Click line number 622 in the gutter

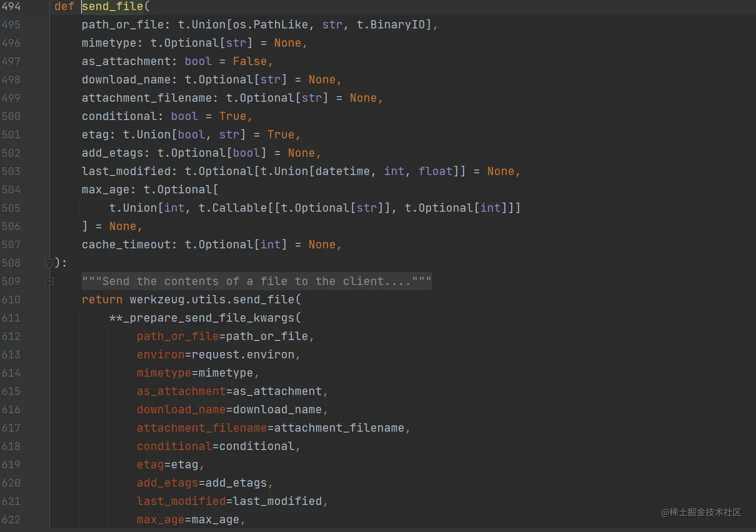pos(11,519)
